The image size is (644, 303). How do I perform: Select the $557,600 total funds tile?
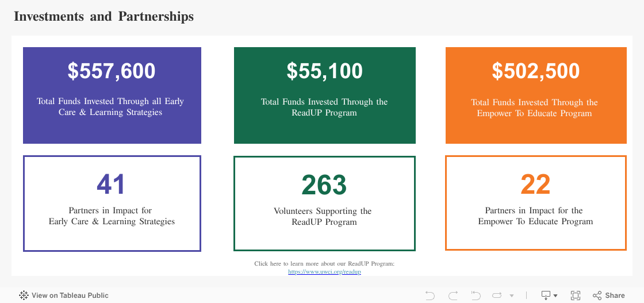click(112, 95)
